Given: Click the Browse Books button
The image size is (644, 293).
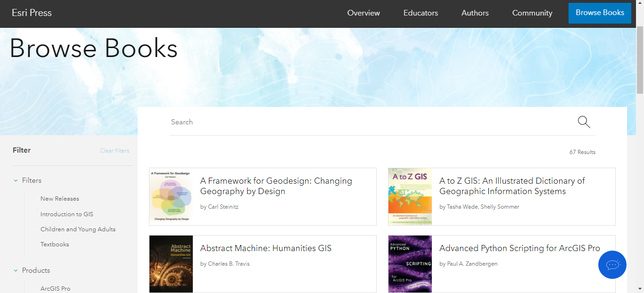Looking at the screenshot, I should click(600, 13).
